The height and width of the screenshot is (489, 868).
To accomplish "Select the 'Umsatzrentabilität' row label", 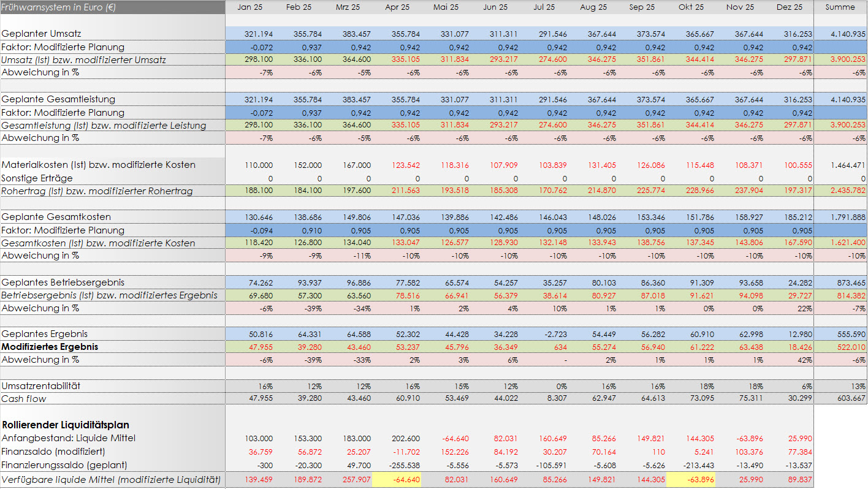I will click(41, 386).
